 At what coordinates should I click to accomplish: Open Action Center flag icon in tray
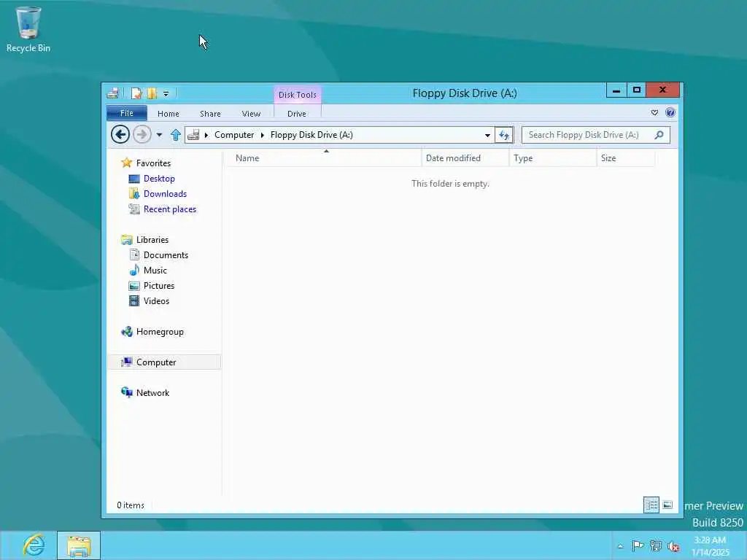[x=638, y=545]
